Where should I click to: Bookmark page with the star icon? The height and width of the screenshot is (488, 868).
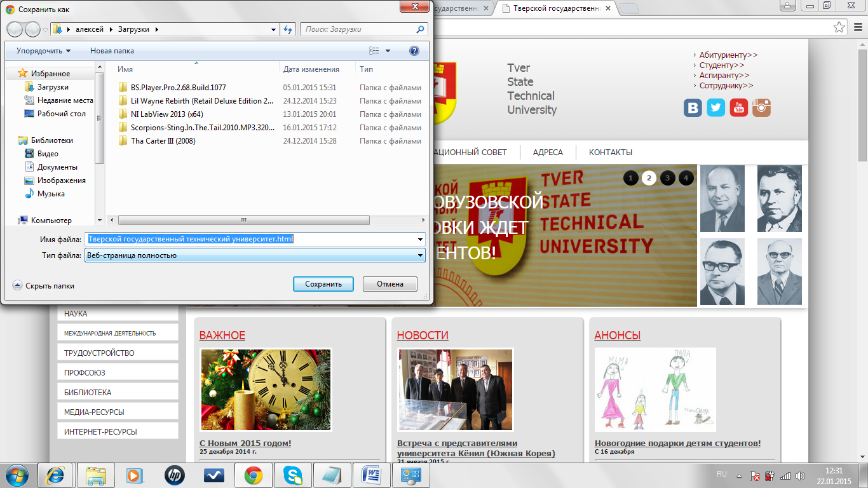pos(839,27)
